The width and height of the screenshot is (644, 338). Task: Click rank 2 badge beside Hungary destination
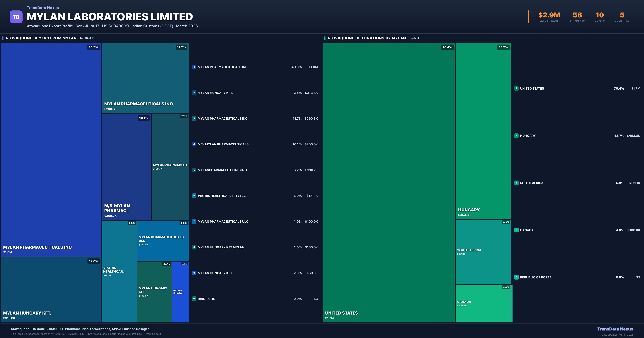coord(516,136)
